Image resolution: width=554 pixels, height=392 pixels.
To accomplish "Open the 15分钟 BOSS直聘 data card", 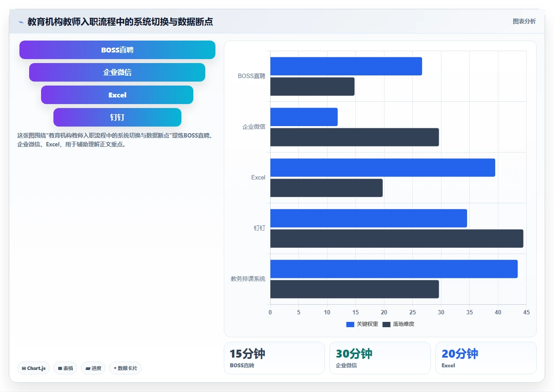I will point(274,358).
